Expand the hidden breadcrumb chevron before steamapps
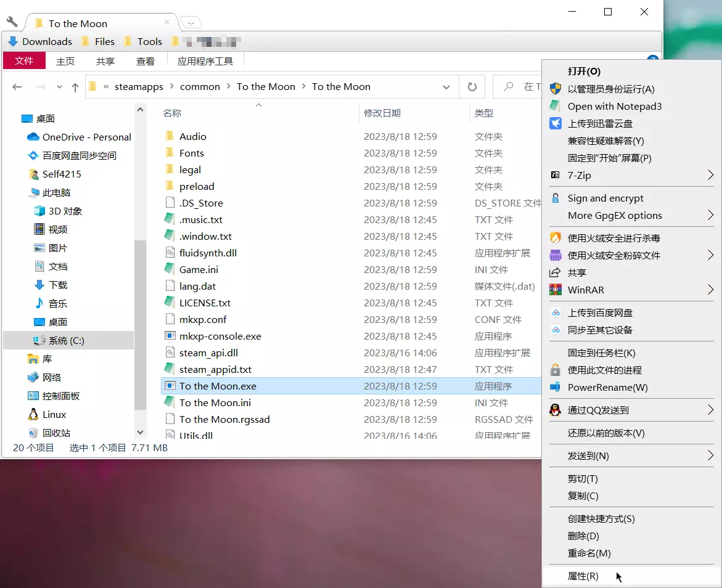The height and width of the screenshot is (588, 722). point(106,86)
